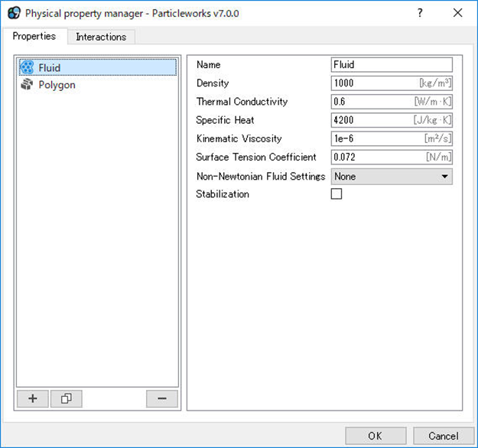
Task: Open the Non-Newtonian Fluid Settings dropdown
Action: tap(392, 177)
